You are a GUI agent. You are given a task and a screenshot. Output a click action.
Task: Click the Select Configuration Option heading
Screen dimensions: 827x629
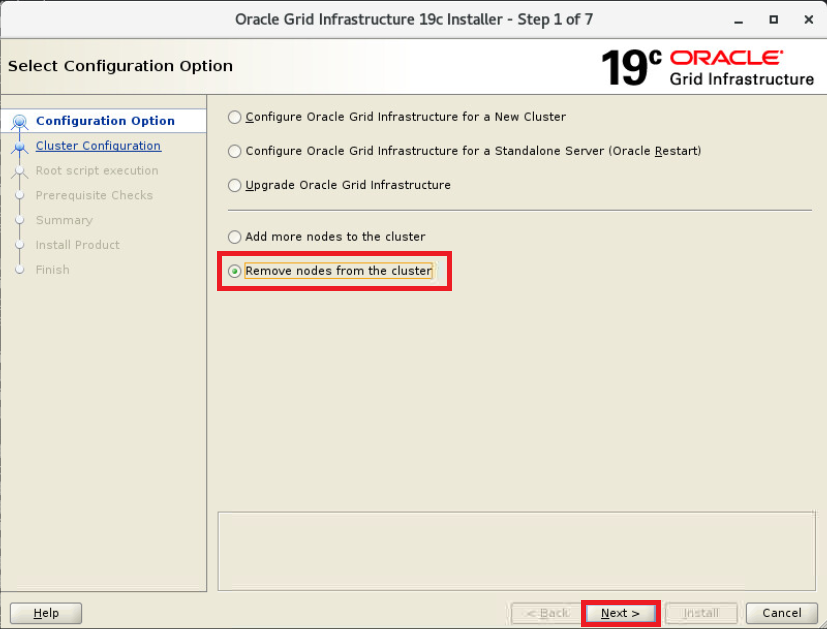(120, 66)
